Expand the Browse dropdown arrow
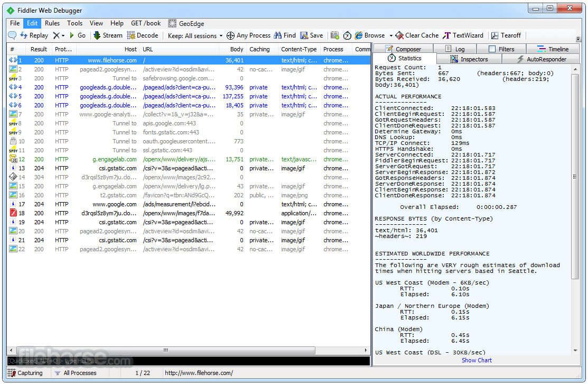This screenshot has height=384, width=588. pyautogui.click(x=391, y=35)
